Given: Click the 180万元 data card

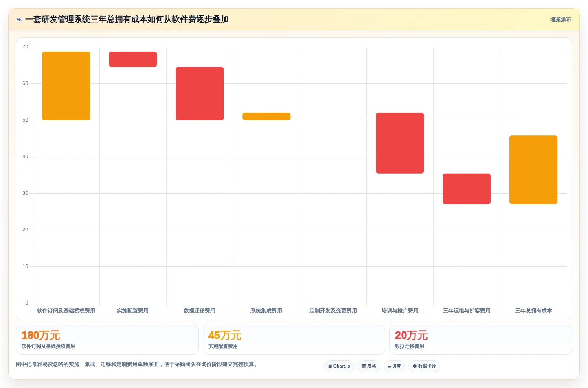Looking at the screenshot, I should (107, 340).
